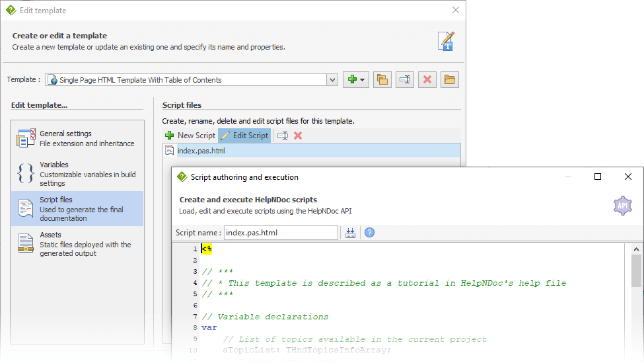The height and width of the screenshot is (363, 644).
Task: Click the rename script icon
Action: (283, 136)
